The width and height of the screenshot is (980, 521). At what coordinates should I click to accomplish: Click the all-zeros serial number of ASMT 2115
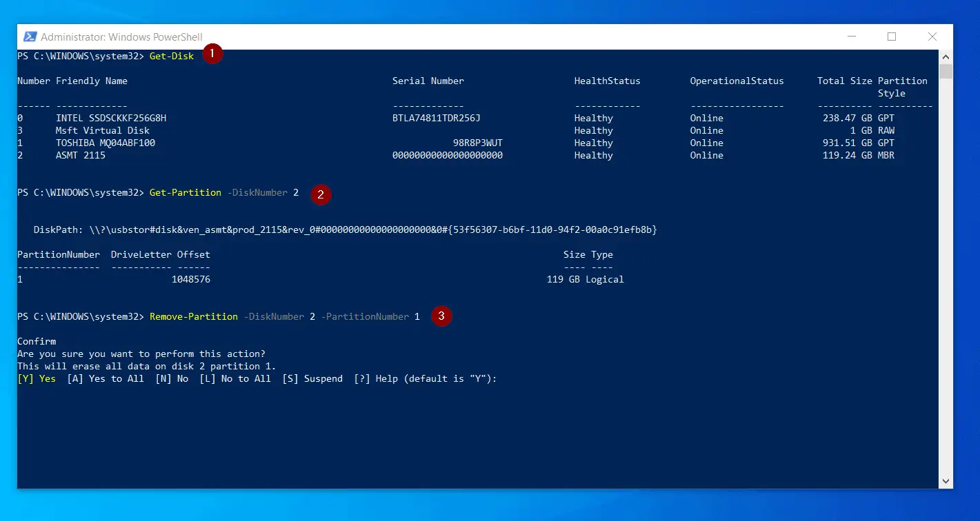pyautogui.click(x=448, y=155)
